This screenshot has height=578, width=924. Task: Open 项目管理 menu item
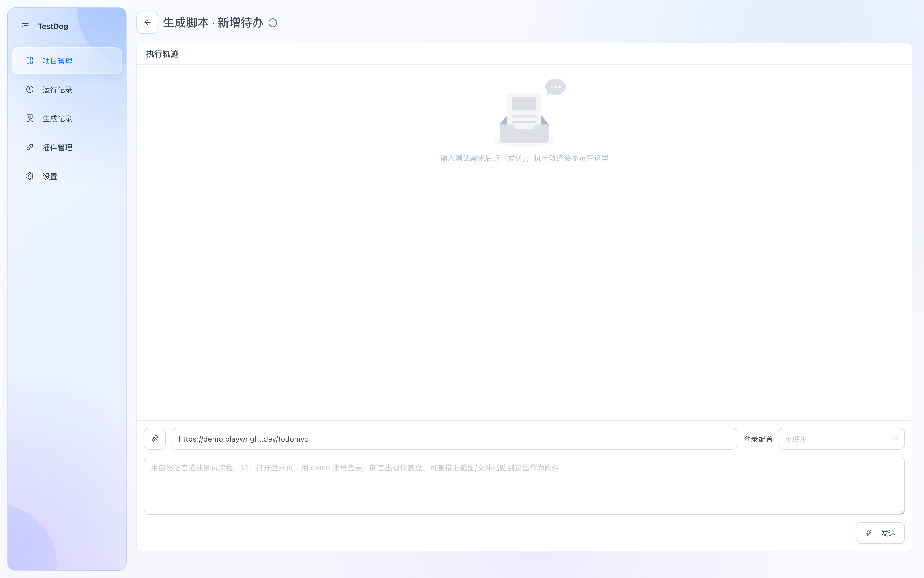[67, 61]
